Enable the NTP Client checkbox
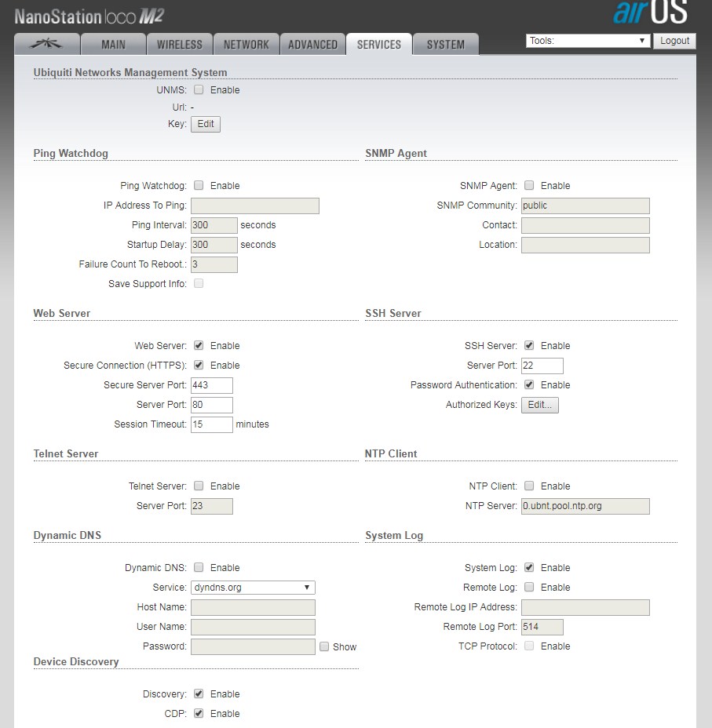This screenshot has width=712, height=728. coord(529,486)
